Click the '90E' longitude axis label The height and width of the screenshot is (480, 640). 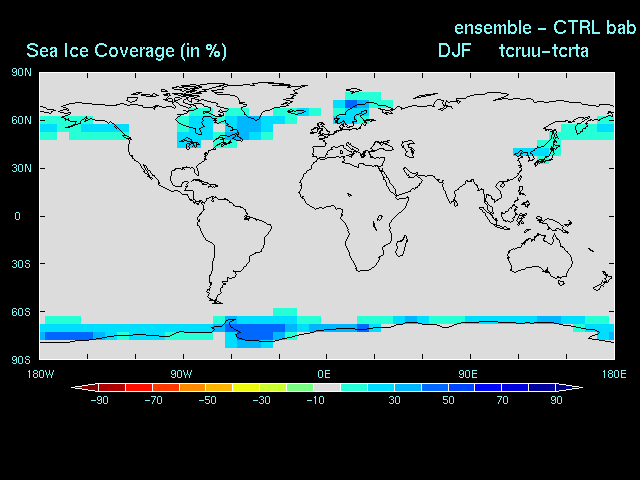point(466,373)
